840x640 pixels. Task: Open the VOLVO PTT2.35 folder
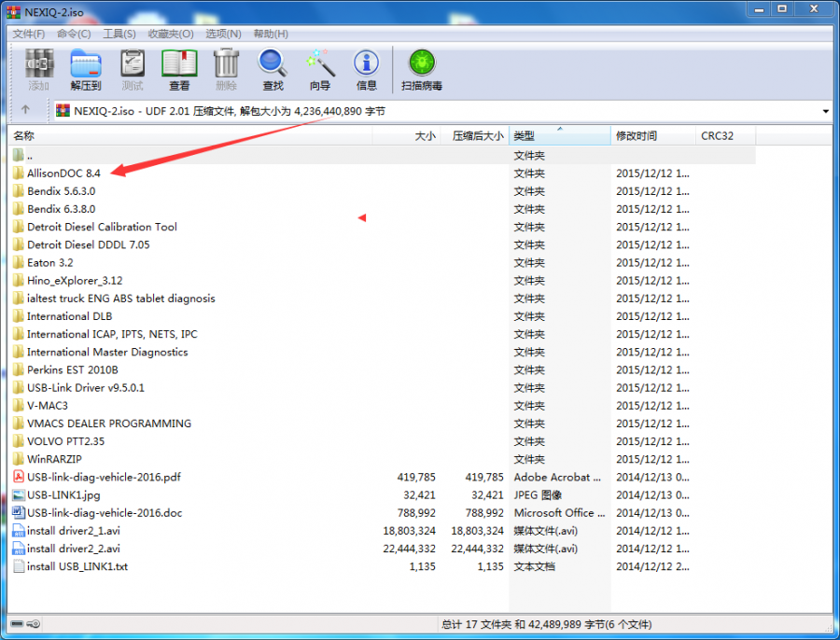[x=66, y=441]
